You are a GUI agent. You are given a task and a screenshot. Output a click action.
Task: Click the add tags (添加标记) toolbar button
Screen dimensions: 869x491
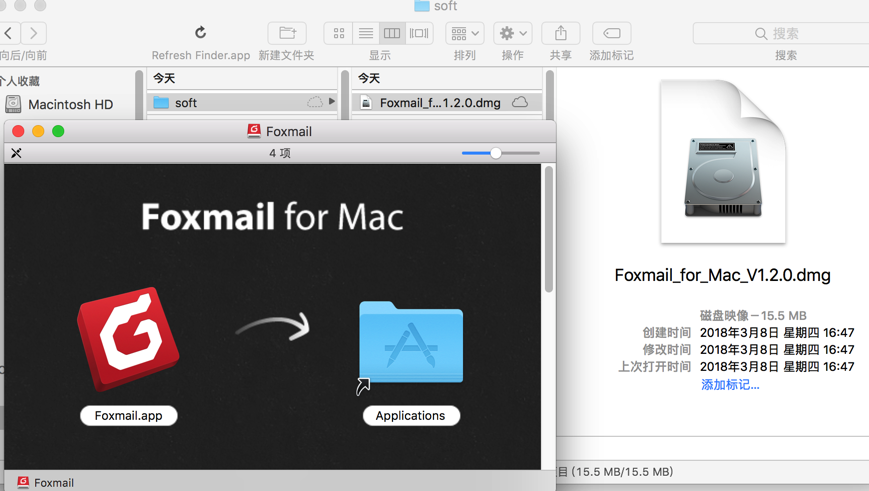point(612,33)
